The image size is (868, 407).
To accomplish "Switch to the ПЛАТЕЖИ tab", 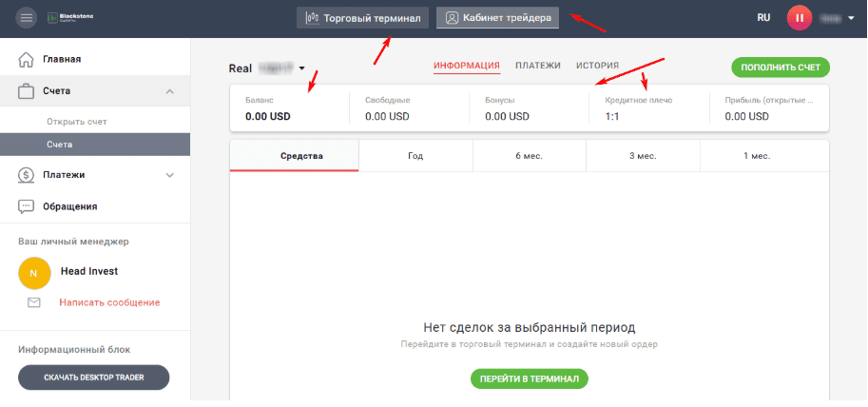I will (x=538, y=66).
